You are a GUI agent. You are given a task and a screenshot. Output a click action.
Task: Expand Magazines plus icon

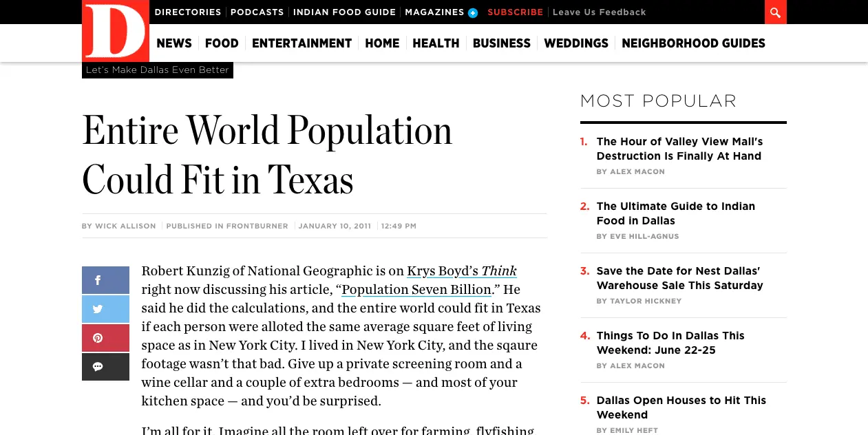coord(473,12)
